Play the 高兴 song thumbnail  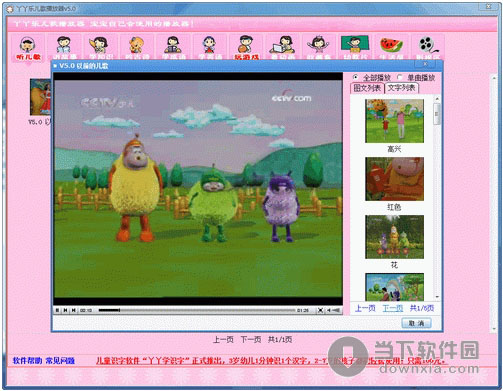[394, 121]
